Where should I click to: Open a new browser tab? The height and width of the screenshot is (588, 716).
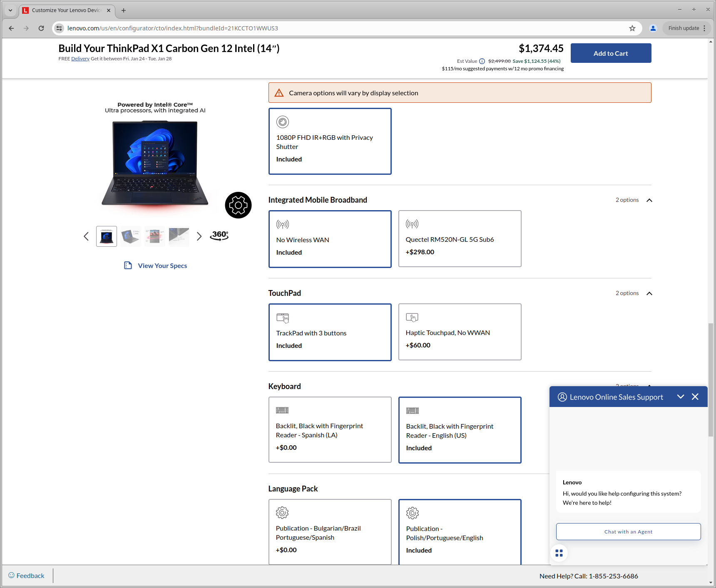pyautogui.click(x=124, y=10)
